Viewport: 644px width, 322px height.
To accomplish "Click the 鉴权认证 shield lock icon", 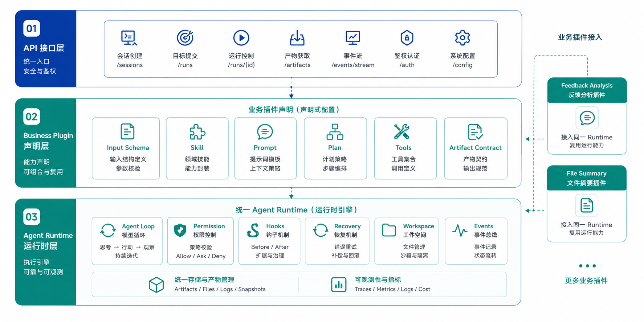I will click(x=407, y=38).
